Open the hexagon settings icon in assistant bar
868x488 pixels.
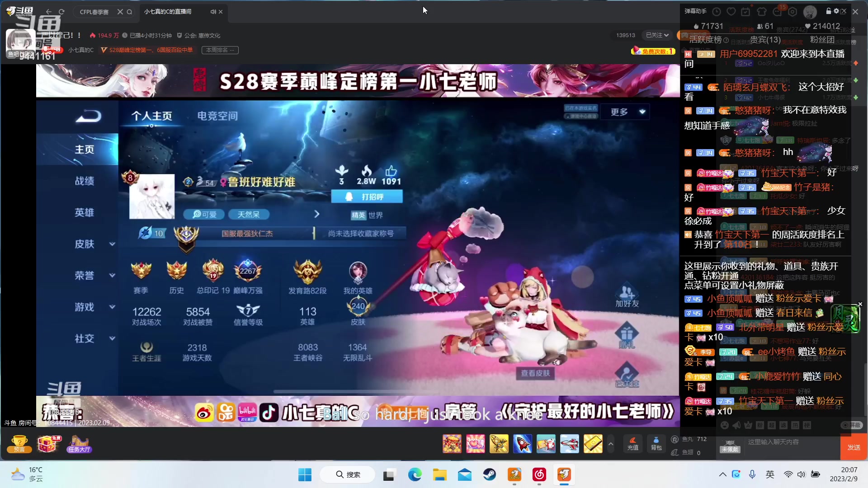[793, 11]
